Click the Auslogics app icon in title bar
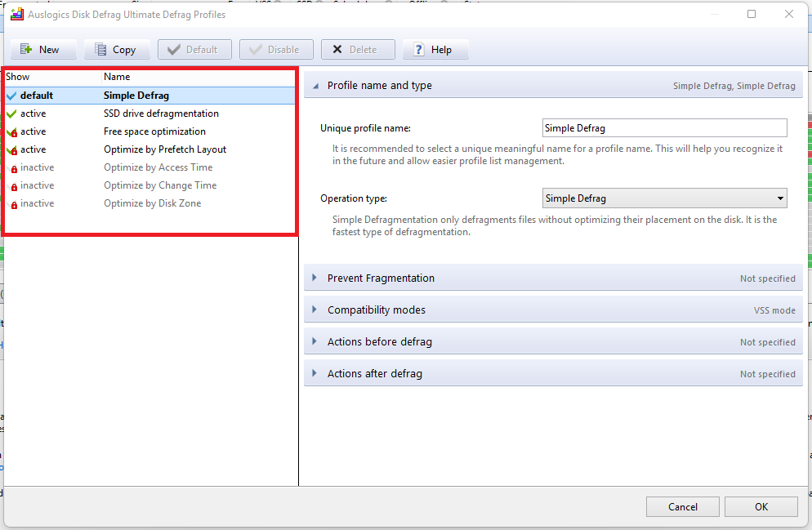812x530 pixels. (x=17, y=14)
